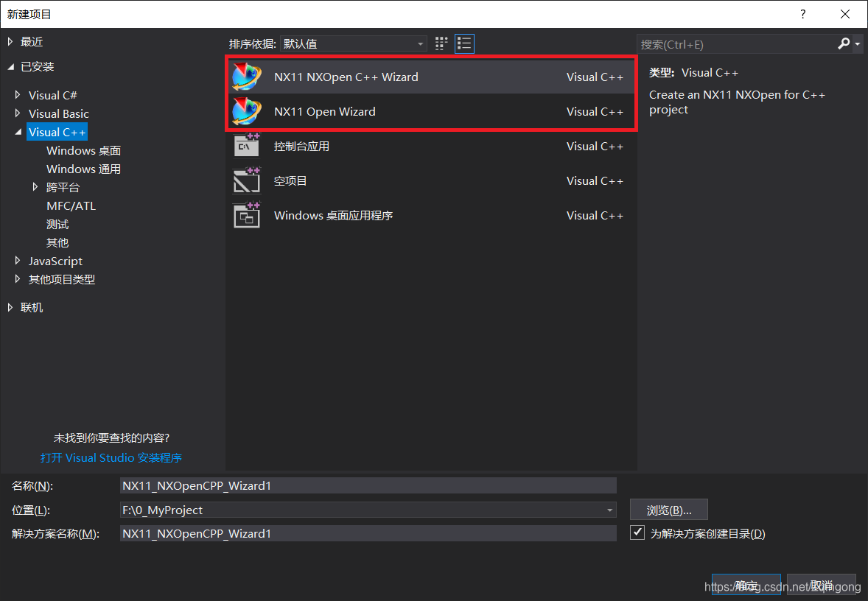Expand the 跨平台 node
868x601 pixels.
[35, 187]
